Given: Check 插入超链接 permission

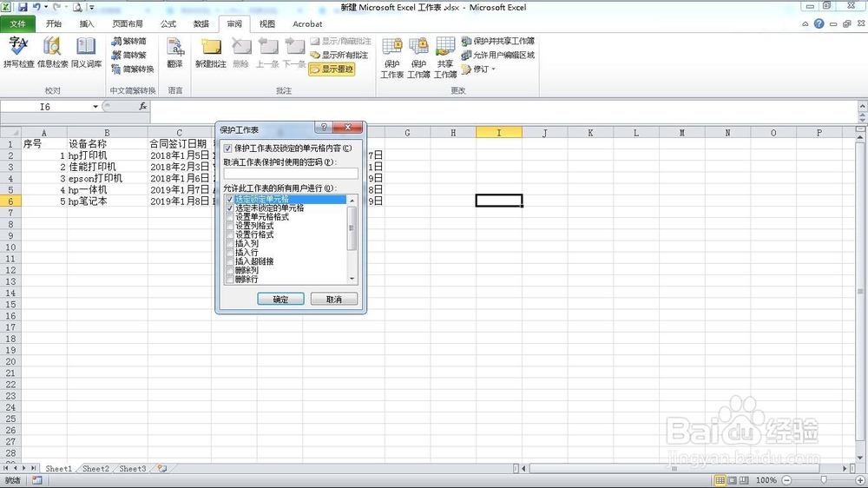Looking at the screenshot, I should (230, 260).
